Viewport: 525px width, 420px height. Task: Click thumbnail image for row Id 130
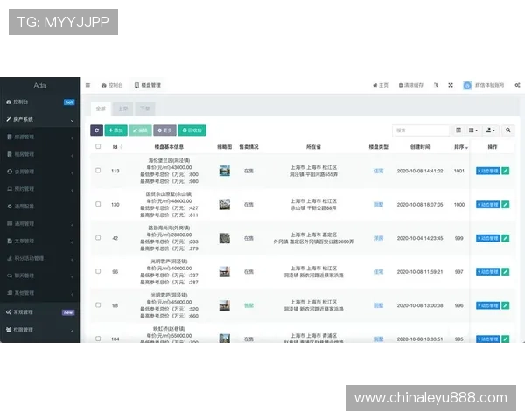tap(224, 204)
